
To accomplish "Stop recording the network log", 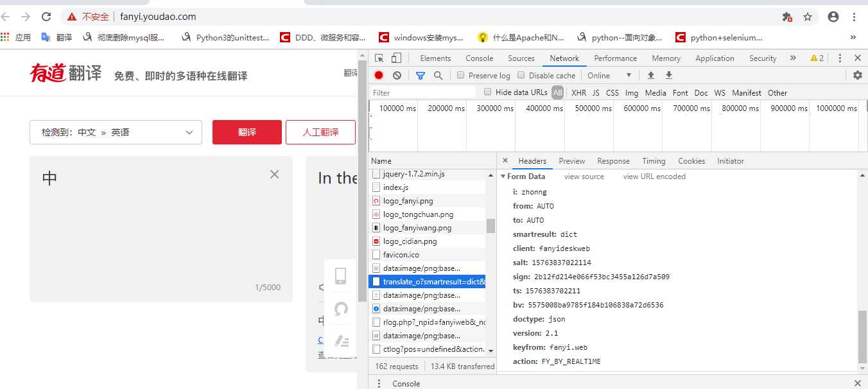I will (379, 75).
